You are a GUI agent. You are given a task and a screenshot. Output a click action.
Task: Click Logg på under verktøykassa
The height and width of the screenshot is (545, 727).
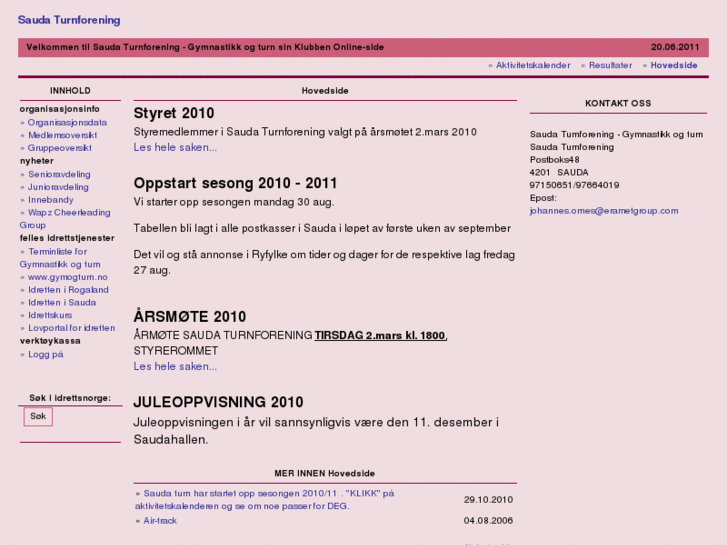pos(45,354)
